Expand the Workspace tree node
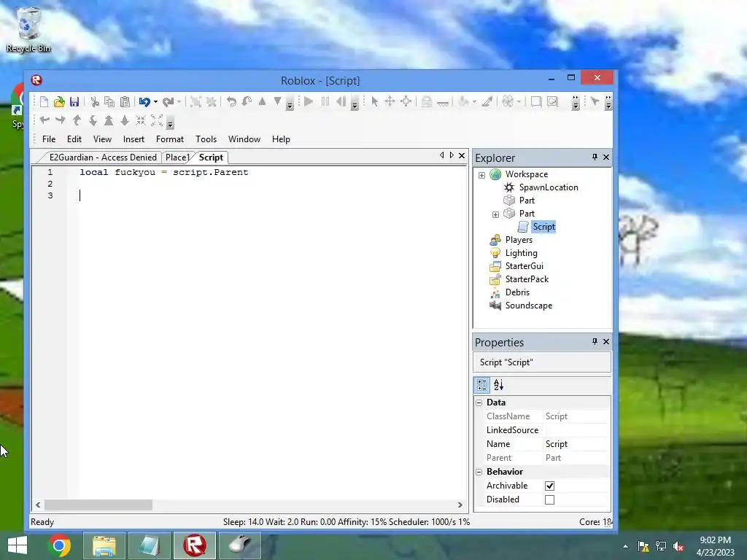 481,175
